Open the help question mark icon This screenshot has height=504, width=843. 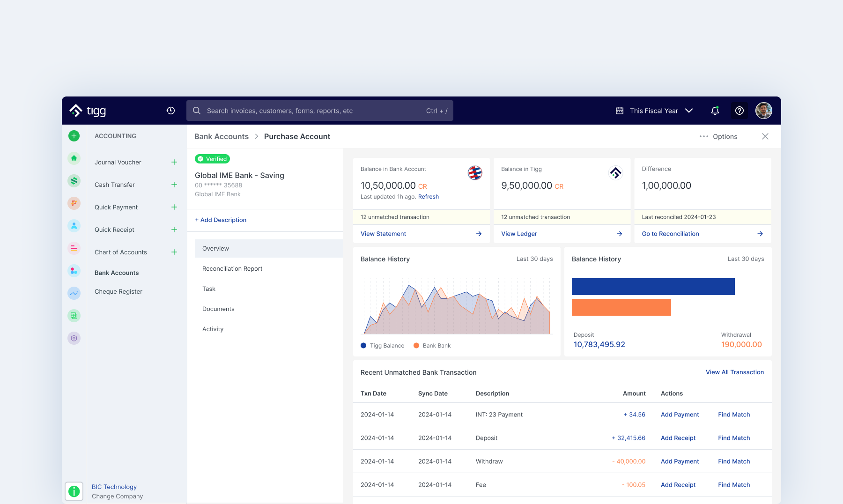(739, 111)
